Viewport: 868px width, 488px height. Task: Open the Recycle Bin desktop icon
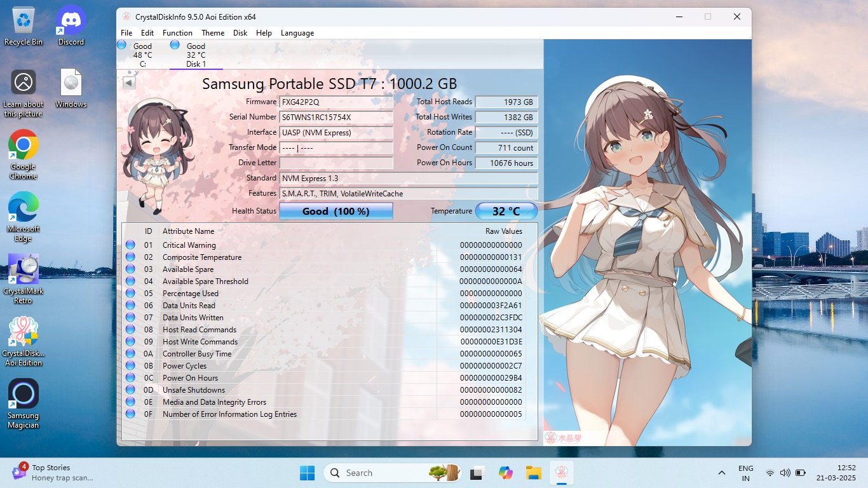24,26
